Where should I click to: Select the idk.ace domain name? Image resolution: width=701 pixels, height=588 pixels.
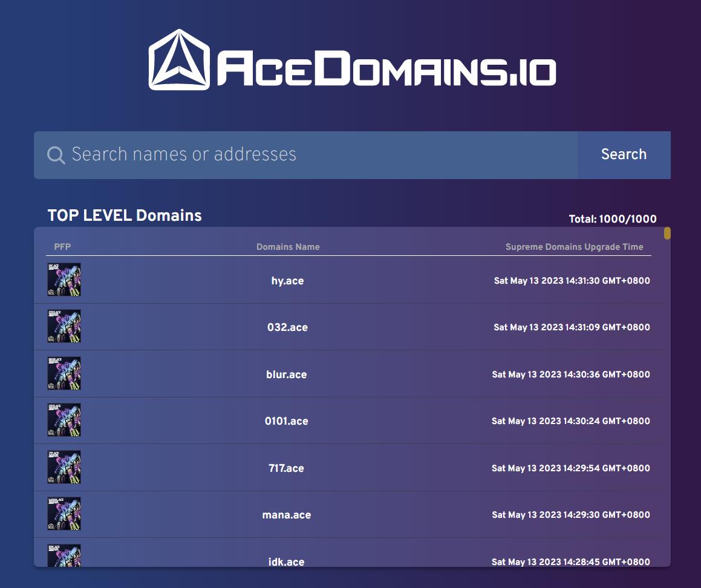(286, 562)
